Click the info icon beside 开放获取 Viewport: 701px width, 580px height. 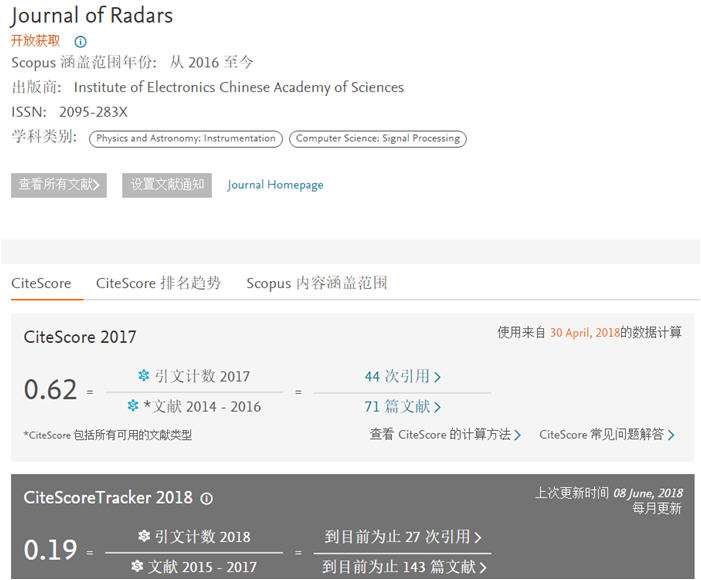[81, 42]
